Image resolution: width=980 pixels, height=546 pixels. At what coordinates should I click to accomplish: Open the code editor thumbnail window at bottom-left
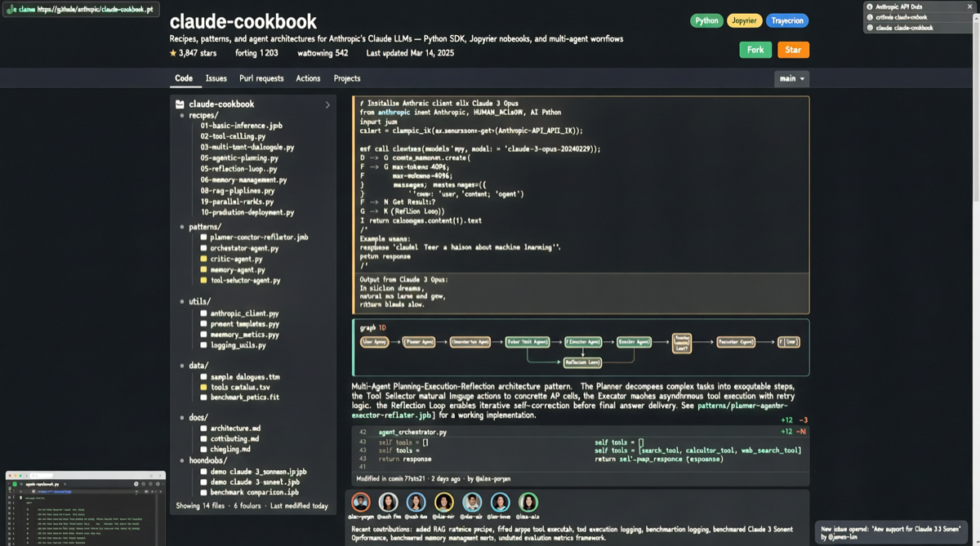tap(86, 509)
